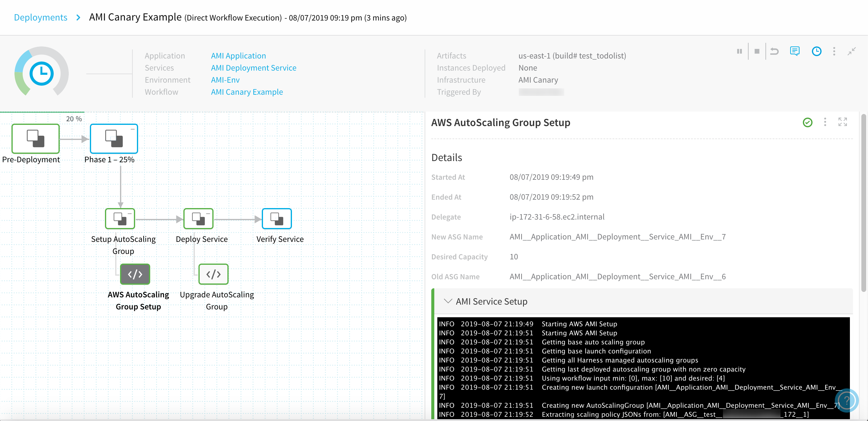The image size is (868, 421).
Task: Collapse the AMI Service Setup log section
Action: (x=448, y=301)
